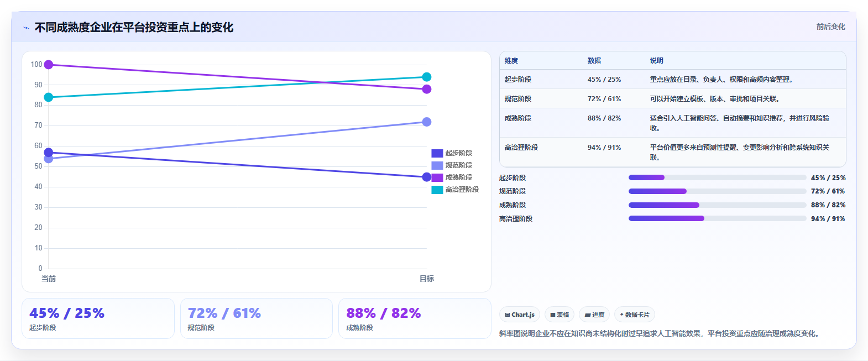Click the 起步阶段 progress bar
868x361 pixels.
(x=718, y=177)
